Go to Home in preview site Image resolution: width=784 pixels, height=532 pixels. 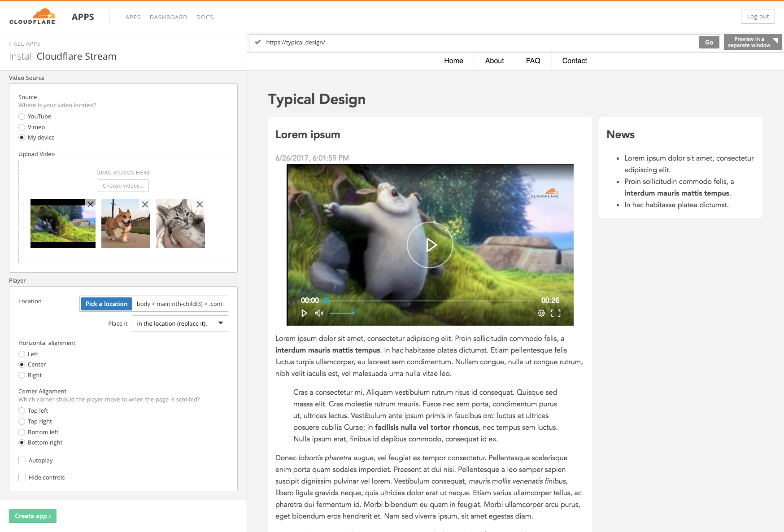[x=453, y=61]
